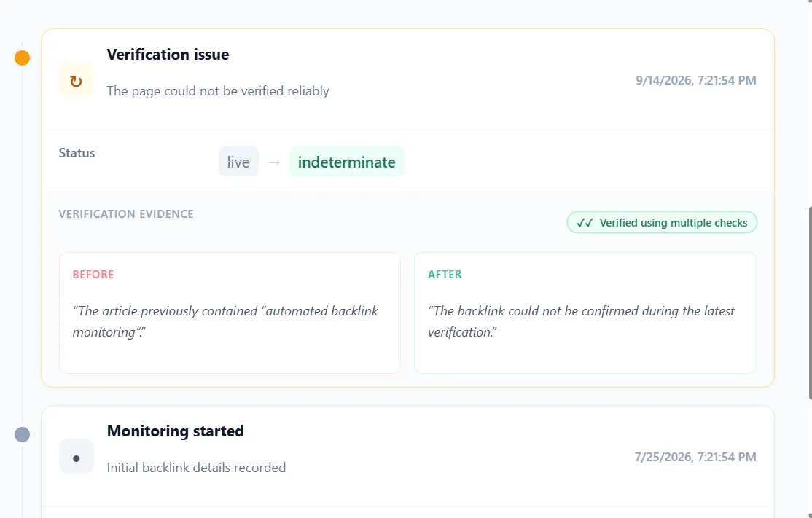Click the Verified using multiple checks badge
This screenshot has width=812, height=518.
662,222
